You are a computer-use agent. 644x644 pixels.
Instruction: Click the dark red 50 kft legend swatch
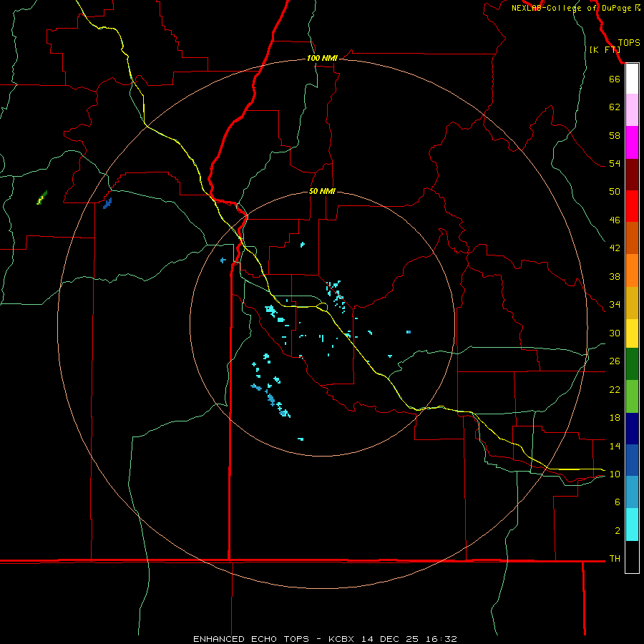tap(632, 175)
